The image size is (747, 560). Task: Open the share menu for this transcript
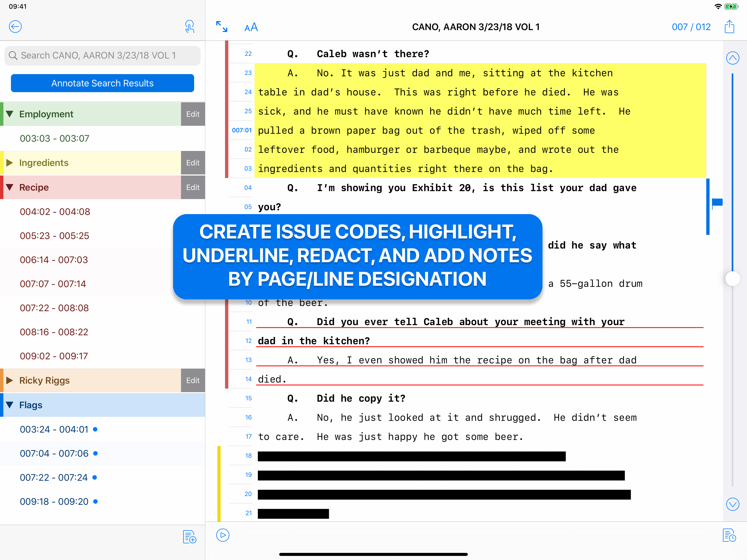pos(730,27)
